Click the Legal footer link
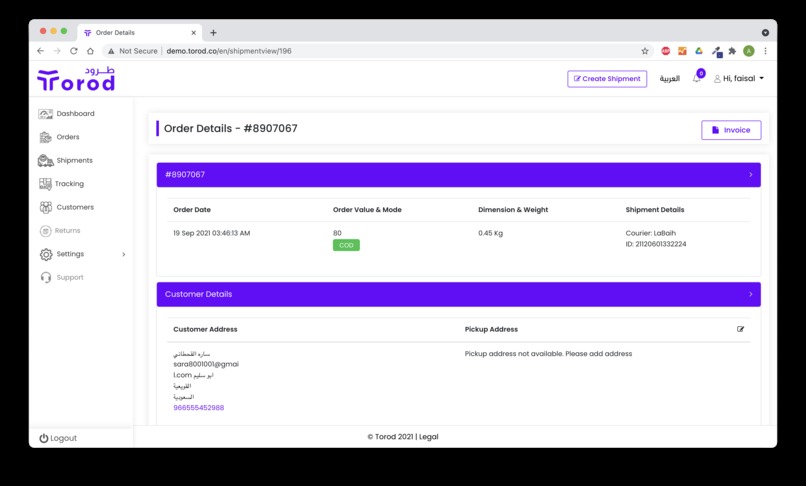806x486 pixels. 429,437
